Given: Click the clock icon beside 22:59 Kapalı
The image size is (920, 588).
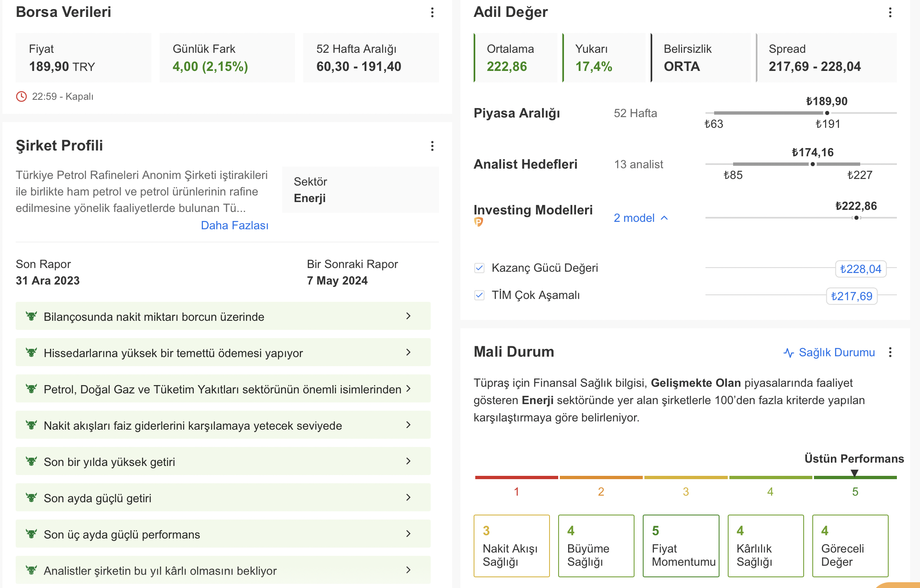Looking at the screenshot, I should (x=21, y=96).
